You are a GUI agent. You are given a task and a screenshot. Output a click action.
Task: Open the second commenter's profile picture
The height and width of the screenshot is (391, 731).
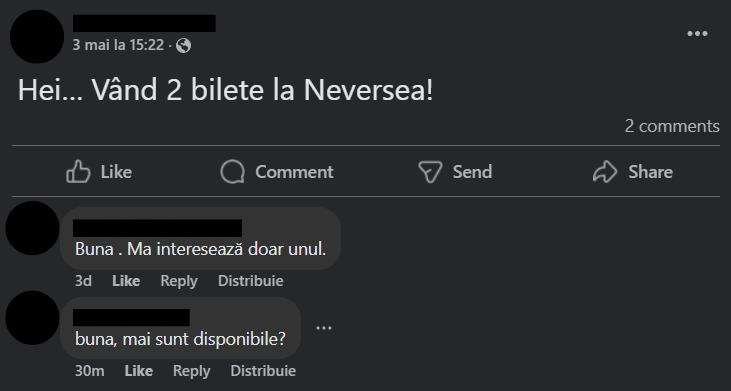pos(32,318)
